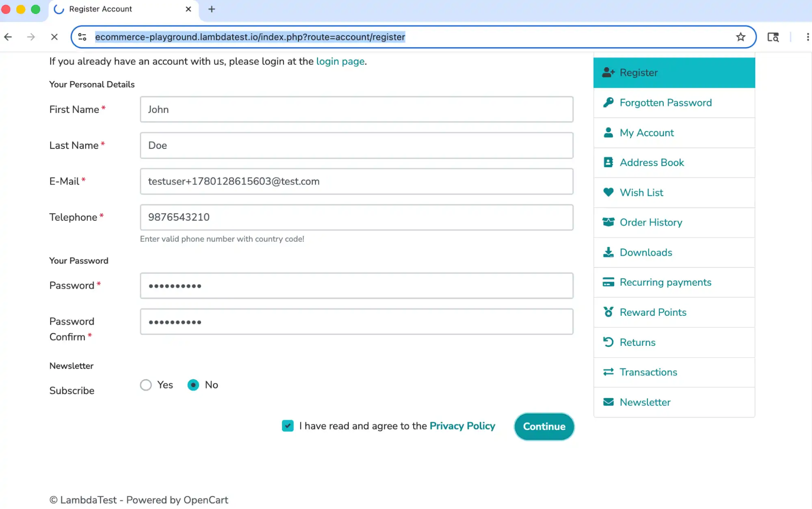Switch to the Register Account browser tab
Image resolution: width=812 pixels, height=509 pixels.
(x=123, y=9)
